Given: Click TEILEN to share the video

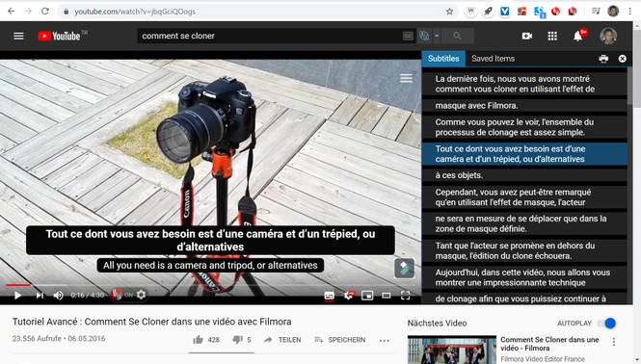Looking at the screenshot, I should (x=282, y=340).
